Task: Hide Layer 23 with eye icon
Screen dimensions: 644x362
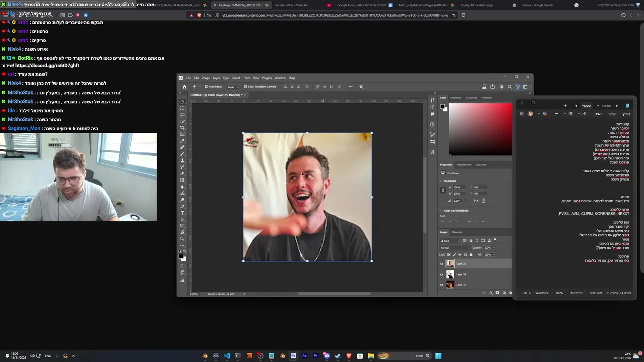Action: (442, 285)
